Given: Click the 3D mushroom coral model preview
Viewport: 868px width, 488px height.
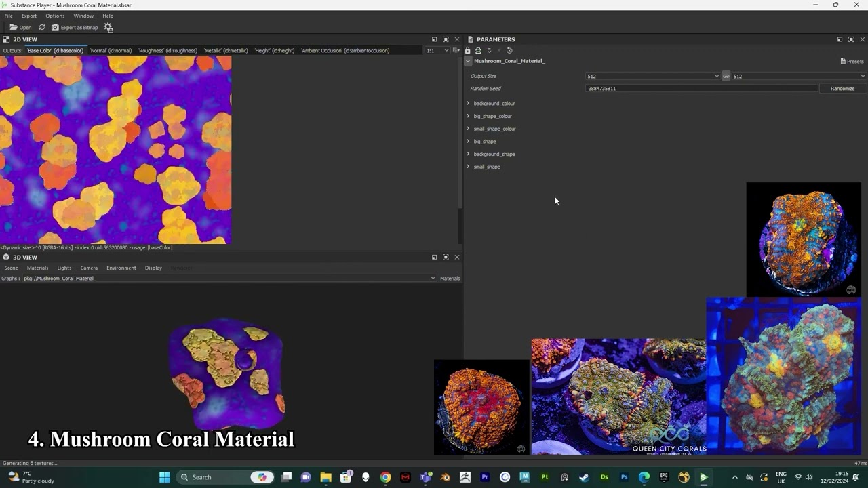Looking at the screenshot, I should (226, 373).
